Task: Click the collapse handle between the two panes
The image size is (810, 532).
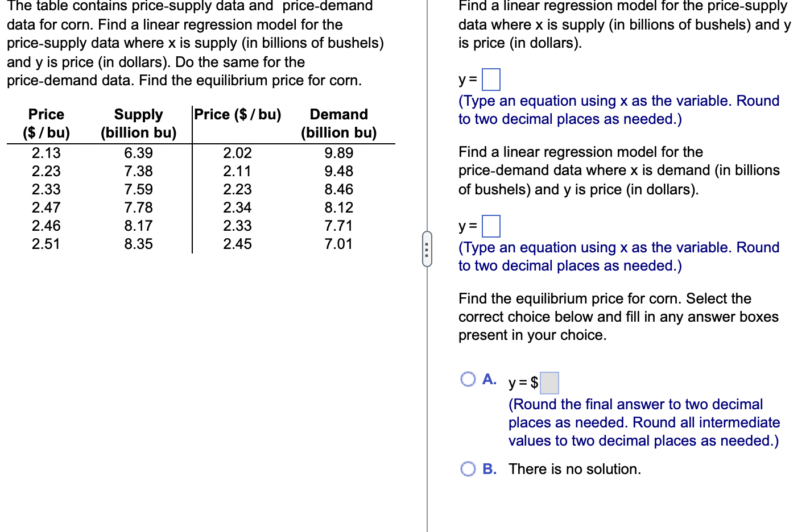Action: [x=427, y=248]
